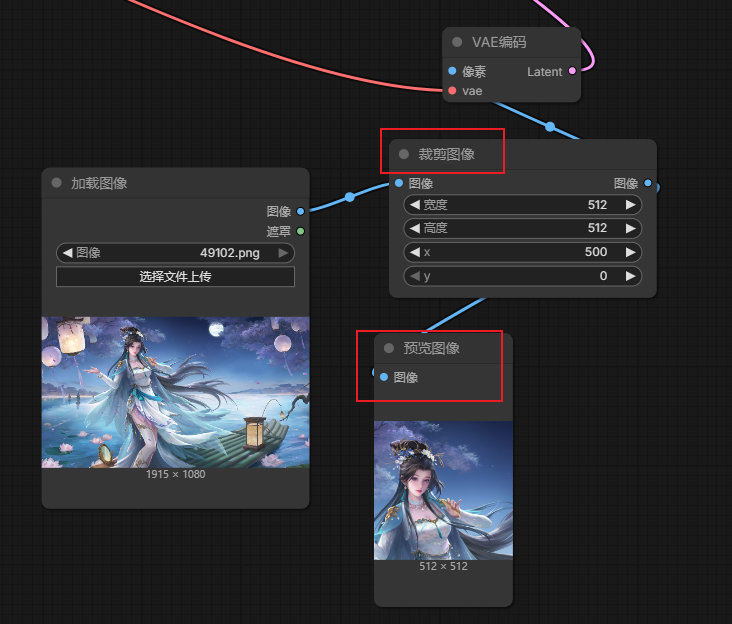Click the red vae input socket
This screenshot has height=624, width=732.
[452, 91]
